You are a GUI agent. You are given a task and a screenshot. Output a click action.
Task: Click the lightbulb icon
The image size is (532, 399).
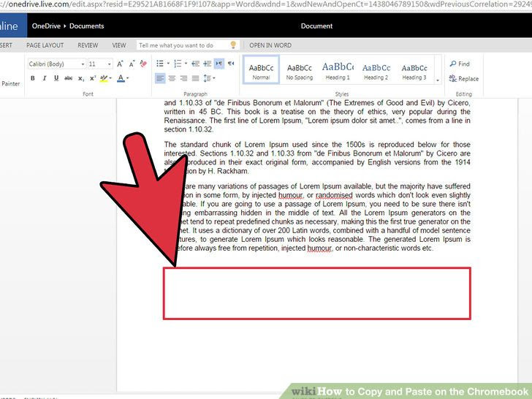(x=233, y=45)
